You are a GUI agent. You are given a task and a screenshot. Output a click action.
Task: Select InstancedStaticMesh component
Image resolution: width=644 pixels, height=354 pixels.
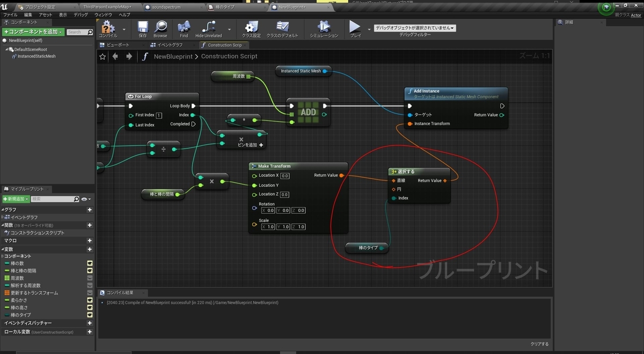(36, 56)
